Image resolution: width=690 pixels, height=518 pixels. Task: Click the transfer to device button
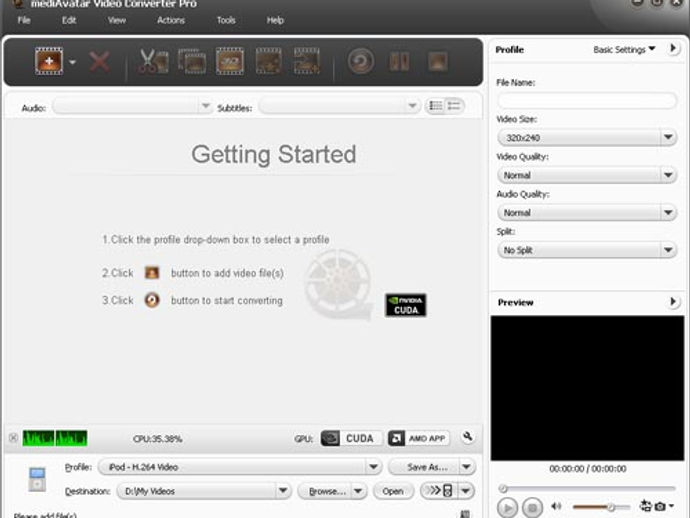click(439, 490)
